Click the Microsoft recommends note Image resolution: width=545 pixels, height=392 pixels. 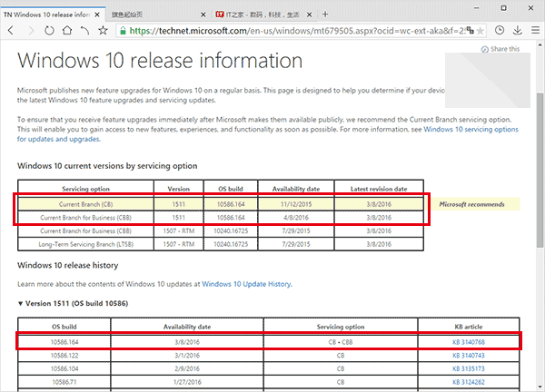(x=471, y=204)
